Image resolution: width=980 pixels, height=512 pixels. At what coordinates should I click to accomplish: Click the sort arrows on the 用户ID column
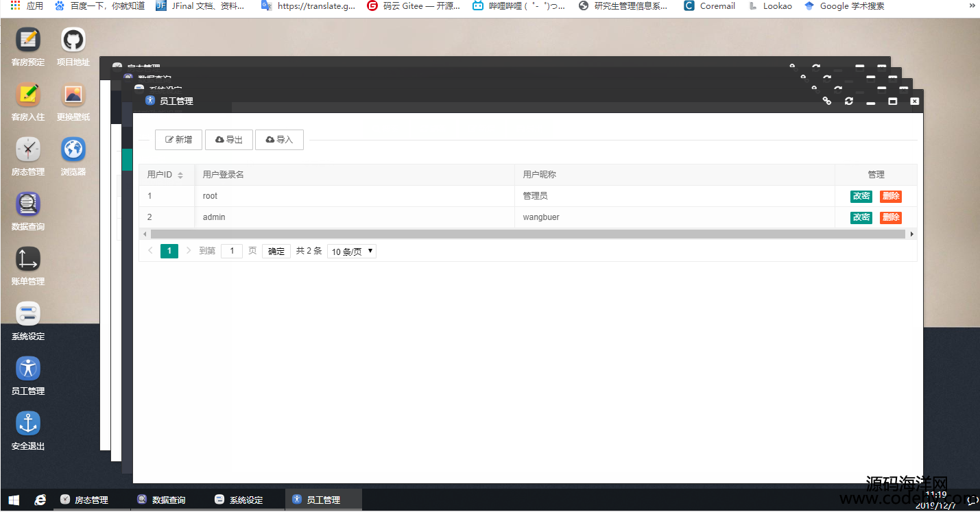180,175
